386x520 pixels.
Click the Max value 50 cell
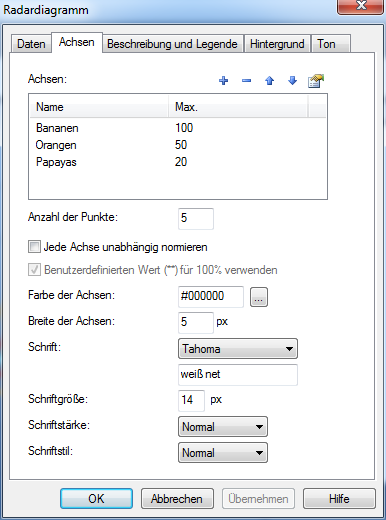pos(181,145)
